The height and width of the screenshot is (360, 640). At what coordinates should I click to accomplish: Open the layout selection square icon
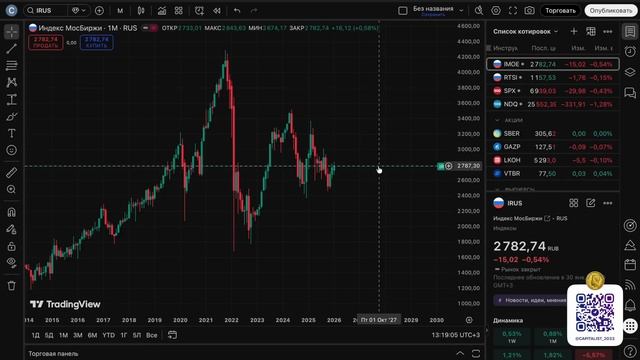(402, 11)
